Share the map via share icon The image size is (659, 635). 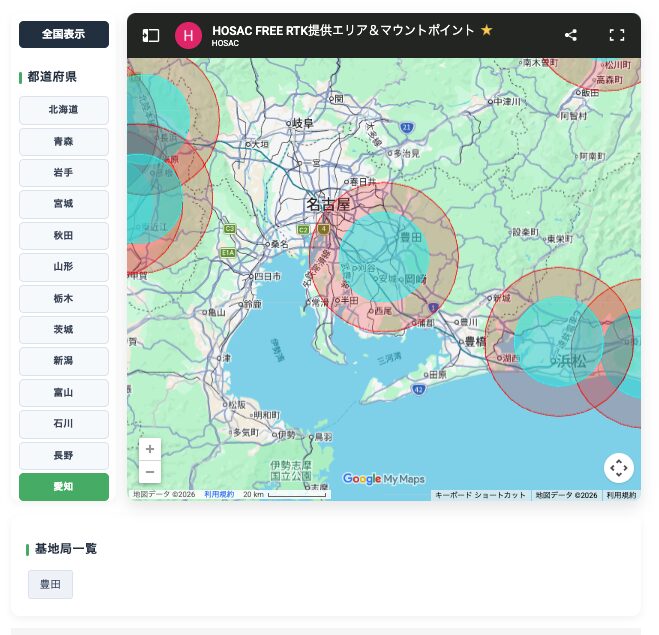tap(570, 35)
